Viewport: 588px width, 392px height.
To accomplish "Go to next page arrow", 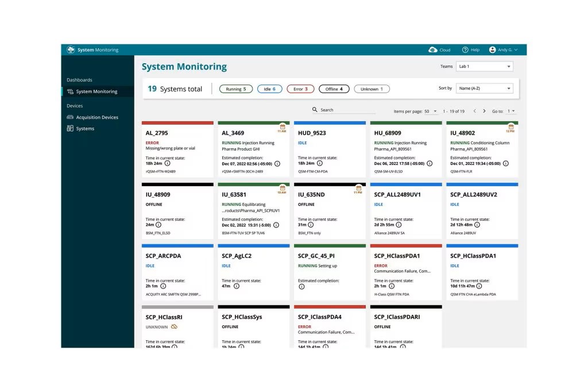I will [484, 111].
